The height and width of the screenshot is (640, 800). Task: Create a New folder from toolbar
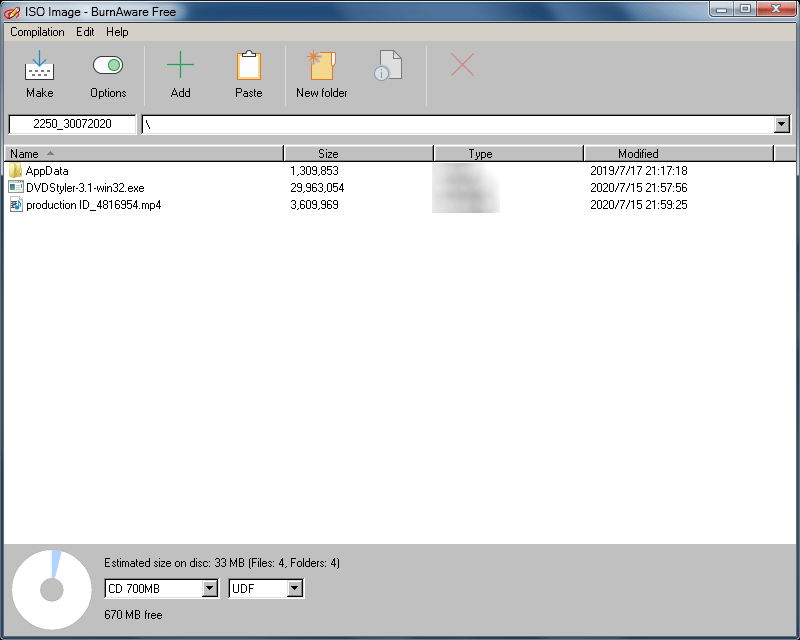pos(321,66)
